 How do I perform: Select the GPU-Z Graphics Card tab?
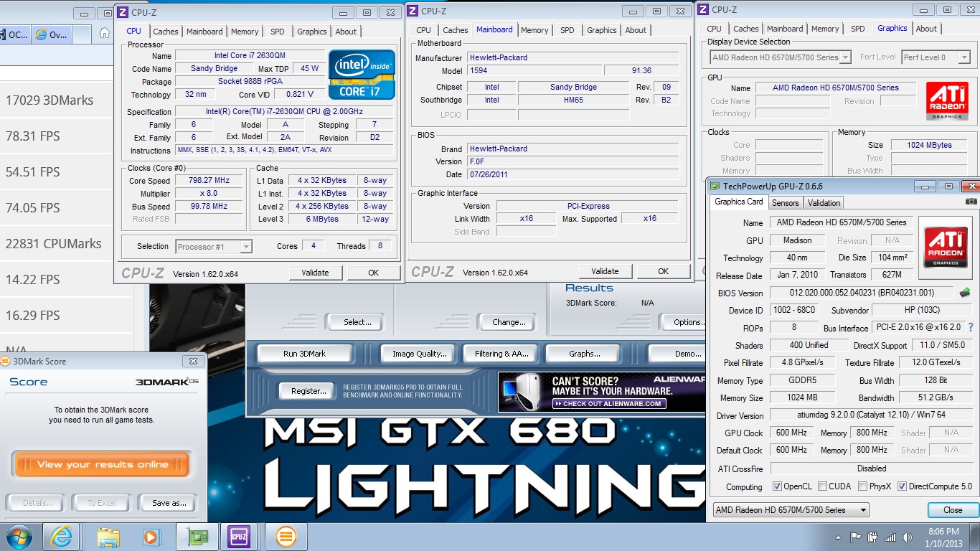(739, 202)
